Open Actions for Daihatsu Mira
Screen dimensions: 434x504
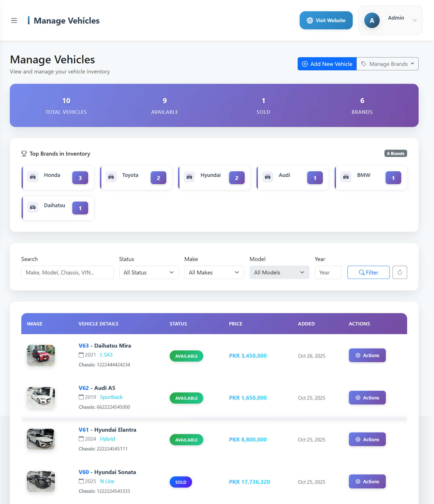[367, 355]
